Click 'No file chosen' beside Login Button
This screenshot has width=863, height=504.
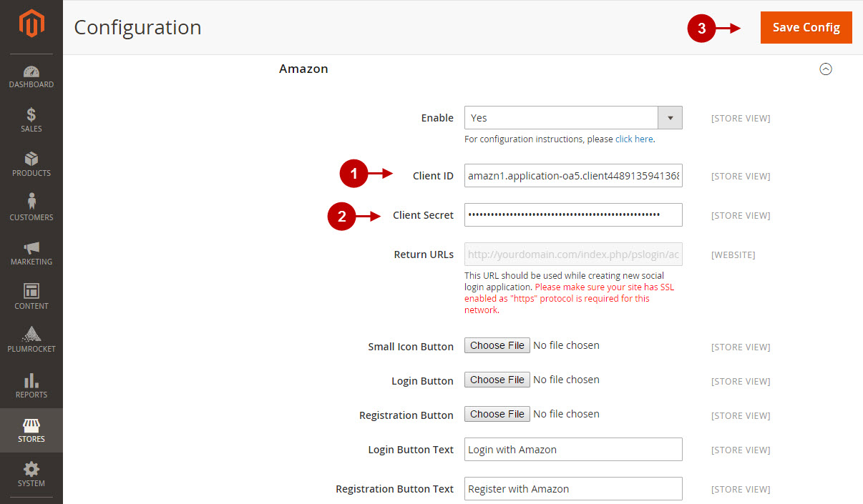(567, 380)
